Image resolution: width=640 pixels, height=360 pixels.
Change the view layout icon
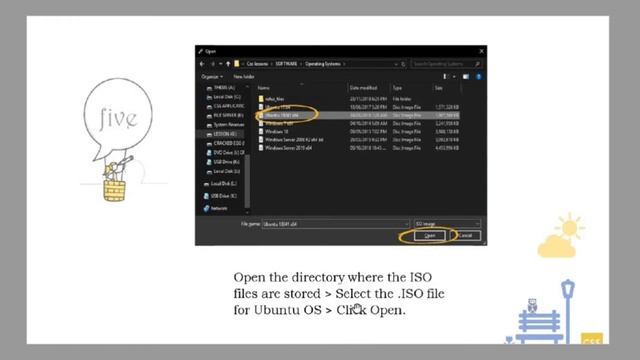click(445, 77)
